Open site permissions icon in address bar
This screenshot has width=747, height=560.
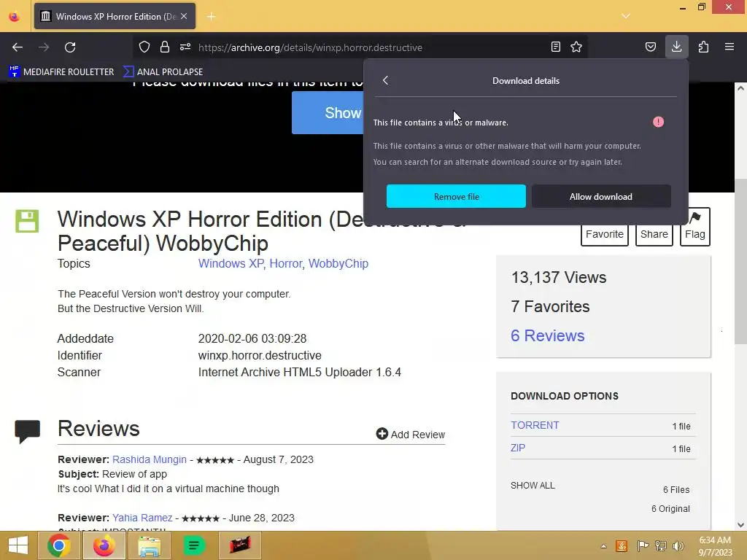[185, 47]
